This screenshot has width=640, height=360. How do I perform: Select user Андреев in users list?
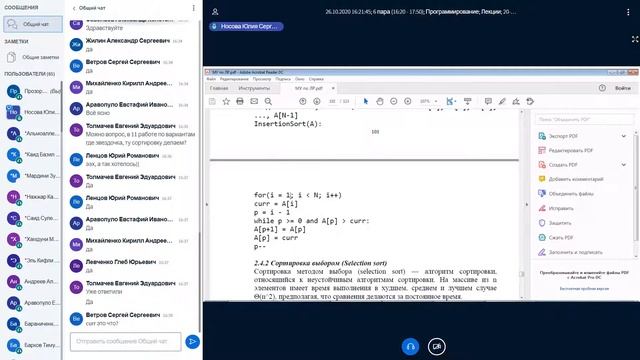pyautogui.click(x=33, y=282)
